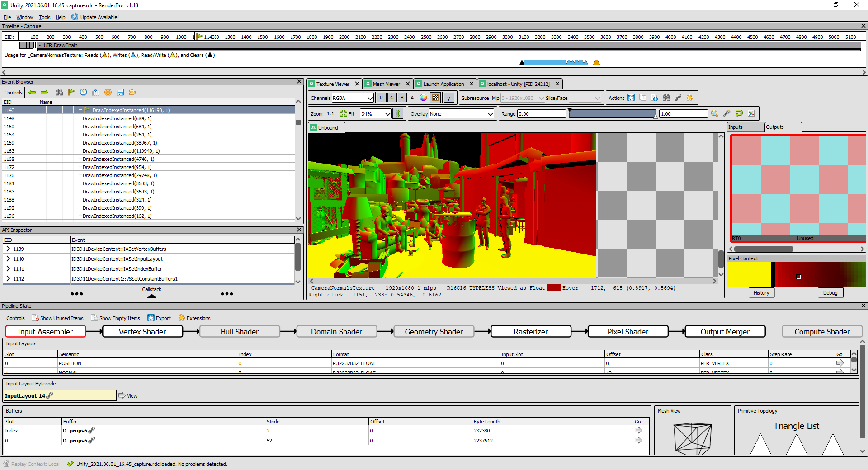868x470 pixels.
Task: Open the Tools menu
Action: (44, 17)
